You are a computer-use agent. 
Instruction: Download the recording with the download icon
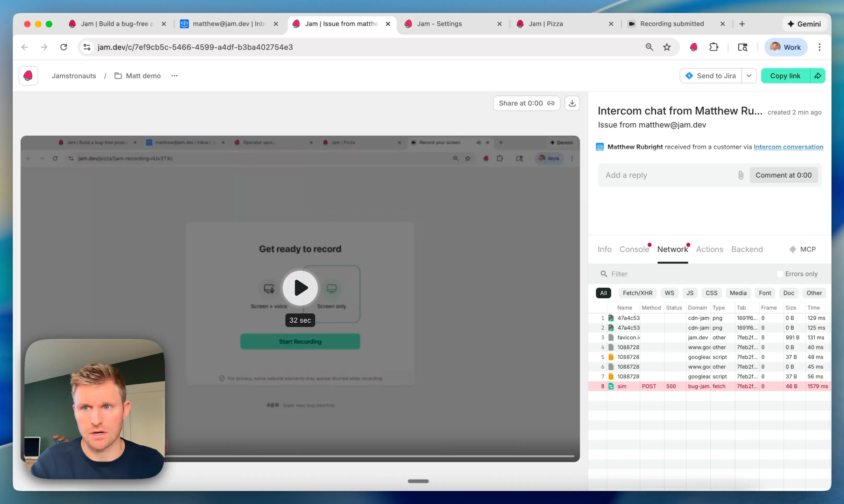pos(572,103)
